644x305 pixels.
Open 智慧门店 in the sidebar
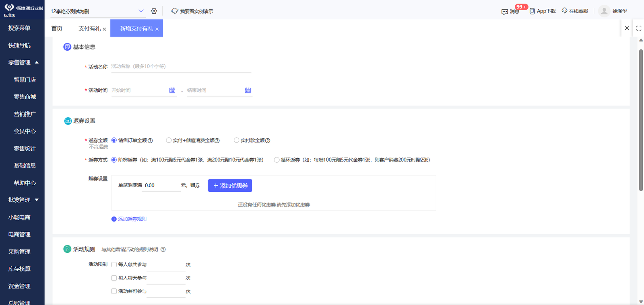25,80
